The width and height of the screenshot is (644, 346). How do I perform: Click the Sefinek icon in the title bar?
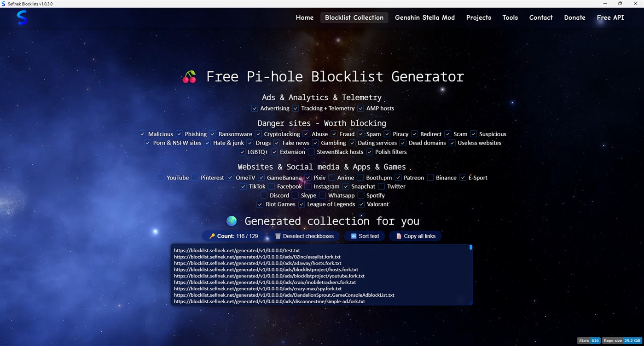(x=5, y=3)
